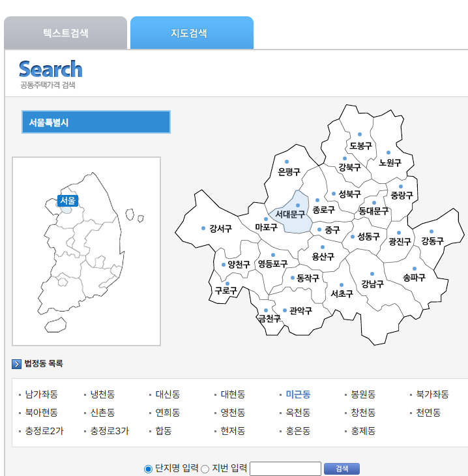The image size is (468, 476).
Task: Select the 지번 입력 radio button
Action: (205, 469)
